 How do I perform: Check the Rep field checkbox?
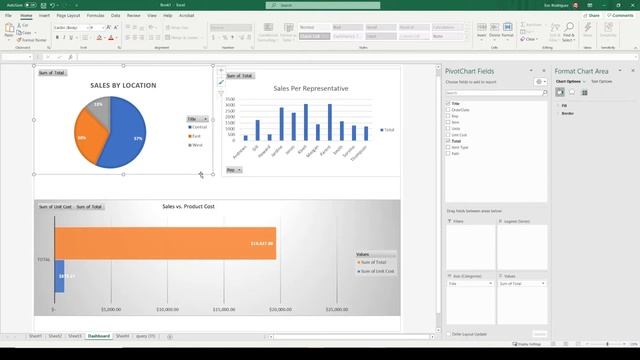click(x=448, y=116)
